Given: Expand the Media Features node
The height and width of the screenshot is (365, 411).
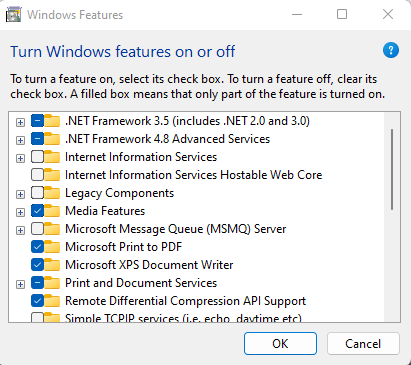Looking at the screenshot, I should [x=20, y=212].
